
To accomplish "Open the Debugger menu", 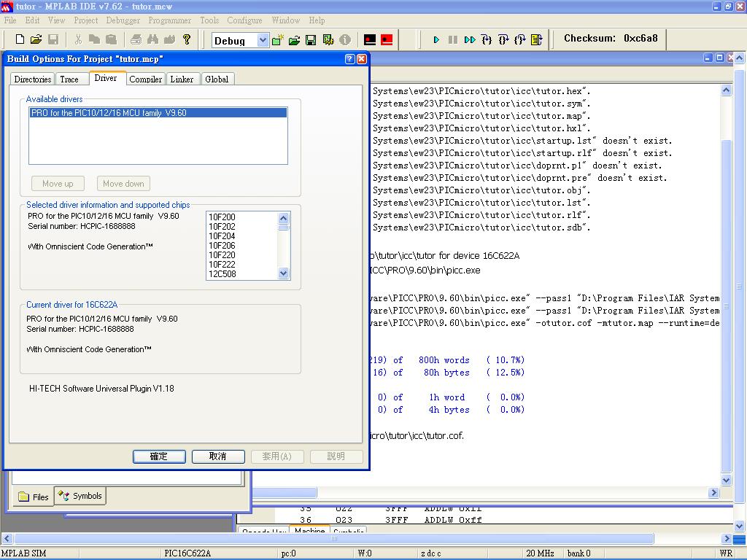I will (123, 20).
